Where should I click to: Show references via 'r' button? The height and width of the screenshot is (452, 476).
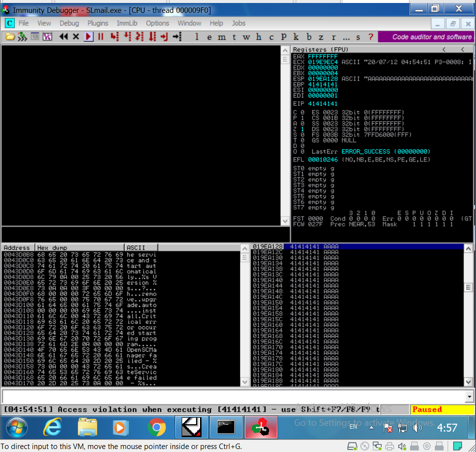[334, 37]
